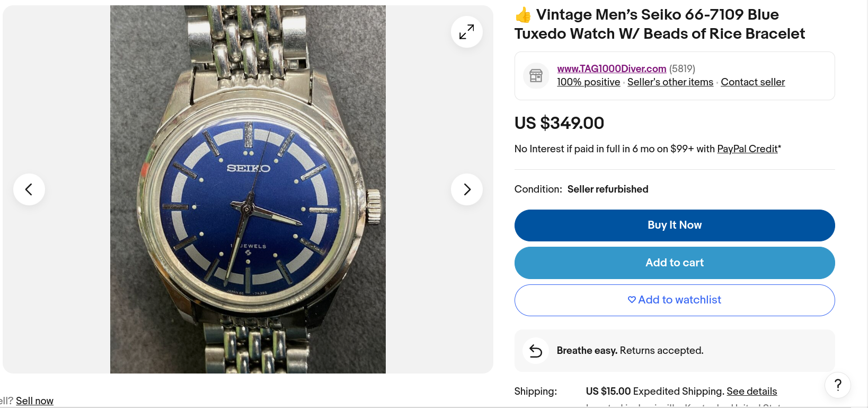See details for expedited shipping
868x408 pixels.
click(751, 392)
